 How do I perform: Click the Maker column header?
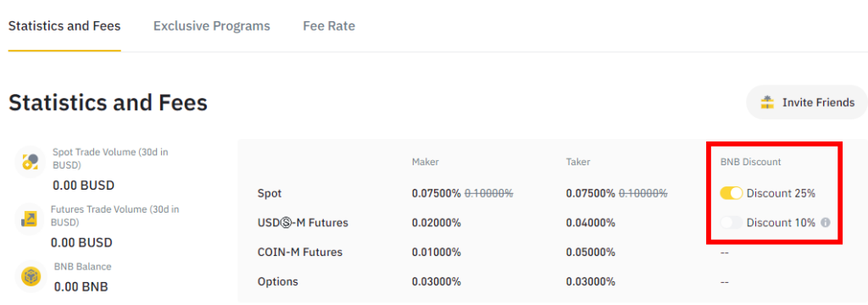click(426, 162)
